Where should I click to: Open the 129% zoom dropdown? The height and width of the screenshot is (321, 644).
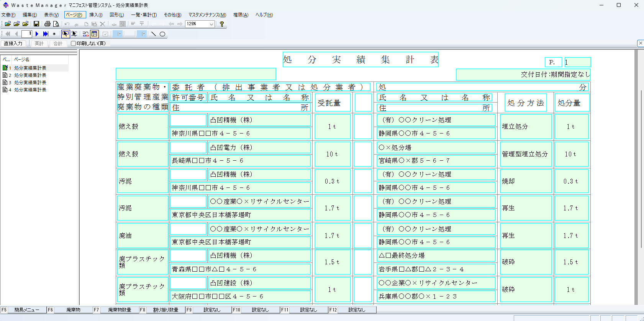[211, 24]
